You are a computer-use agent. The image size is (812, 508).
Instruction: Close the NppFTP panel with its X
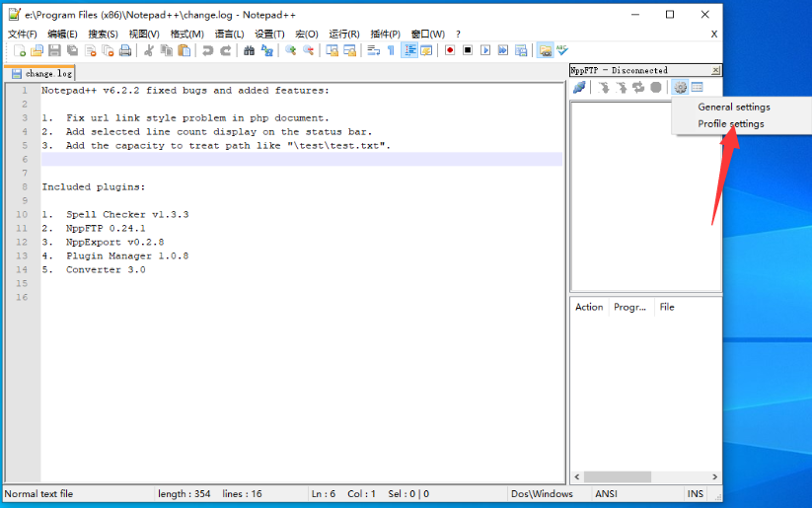715,70
